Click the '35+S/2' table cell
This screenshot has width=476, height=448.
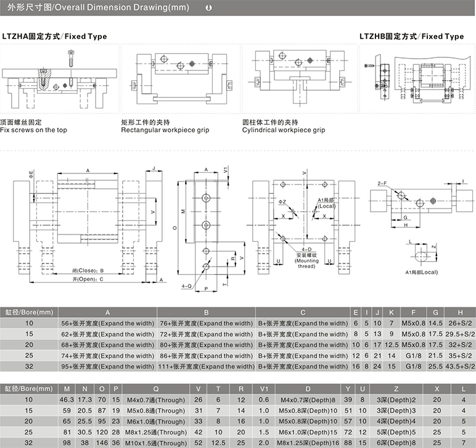(x=460, y=355)
